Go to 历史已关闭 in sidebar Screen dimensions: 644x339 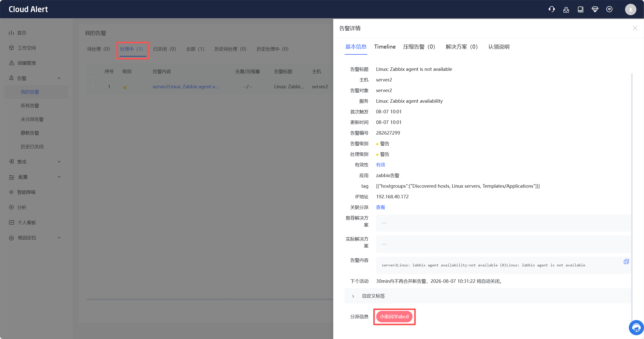click(x=32, y=147)
